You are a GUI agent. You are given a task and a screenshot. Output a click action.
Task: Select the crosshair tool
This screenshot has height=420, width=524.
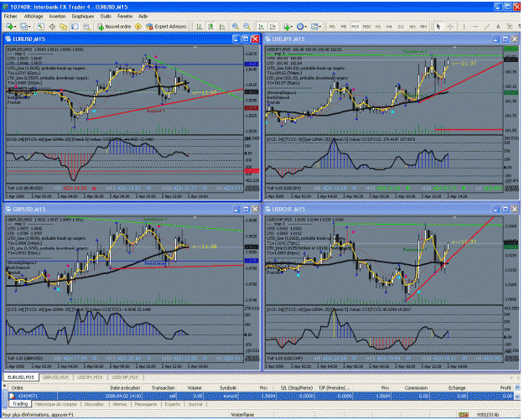450,26
